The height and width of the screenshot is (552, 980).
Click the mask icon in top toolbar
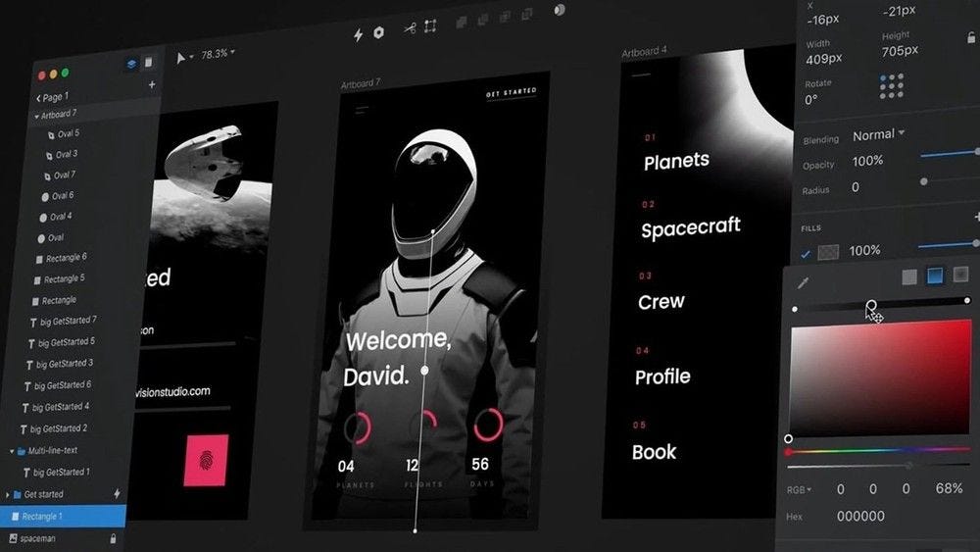pyautogui.click(x=560, y=10)
